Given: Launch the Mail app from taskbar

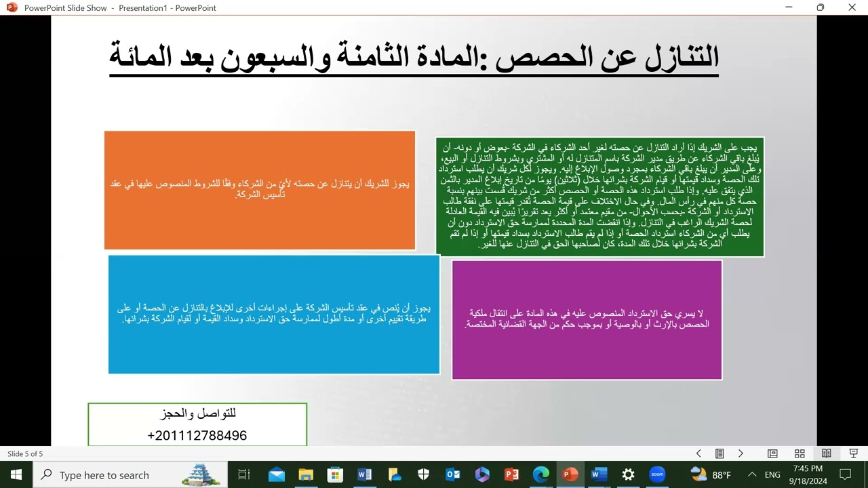Looking at the screenshot, I should pyautogui.click(x=276, y=474).
